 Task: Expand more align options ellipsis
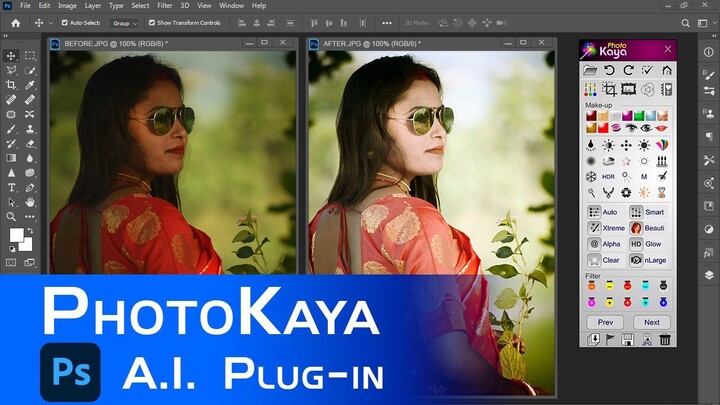pyautogui.click(x=387, y=23)
